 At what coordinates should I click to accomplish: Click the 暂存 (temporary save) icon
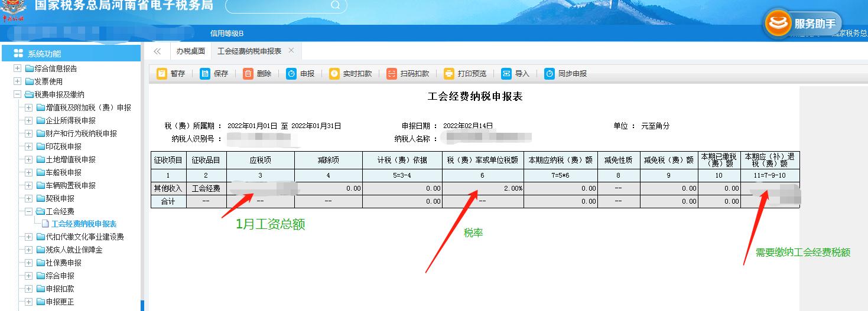click(x=162, y=74)
